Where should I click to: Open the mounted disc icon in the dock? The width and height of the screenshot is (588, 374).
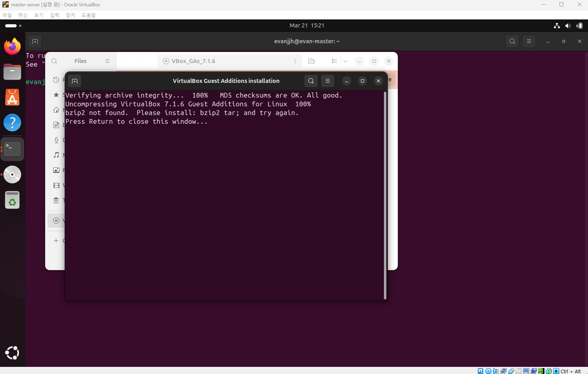coord(12,175)
